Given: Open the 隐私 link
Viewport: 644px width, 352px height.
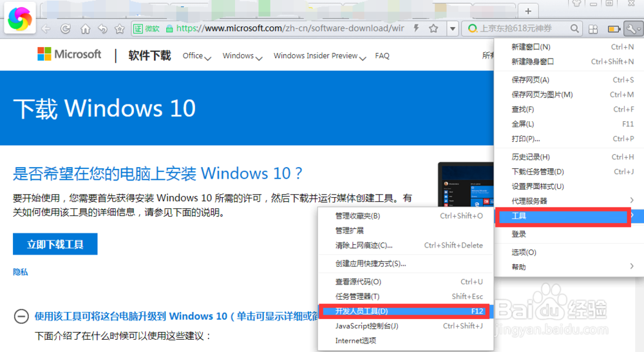Looking at the screenshot, I should tap(21, 272).
